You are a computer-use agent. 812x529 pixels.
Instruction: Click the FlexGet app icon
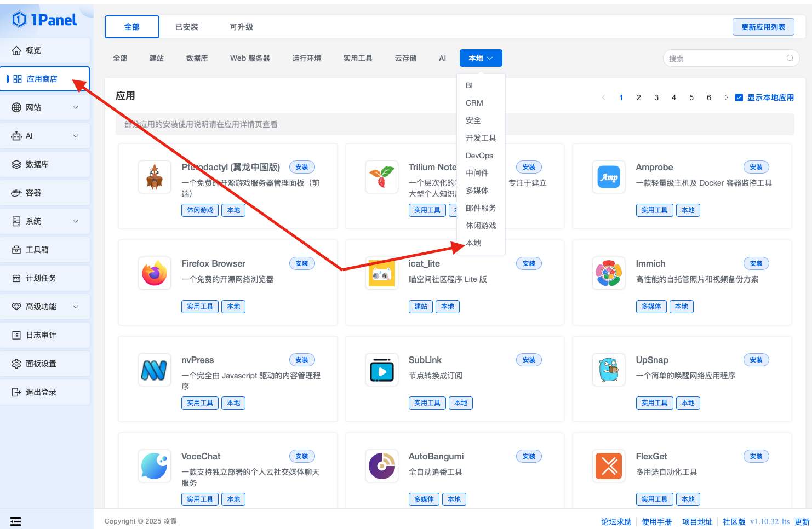click(x=608, y=466)
